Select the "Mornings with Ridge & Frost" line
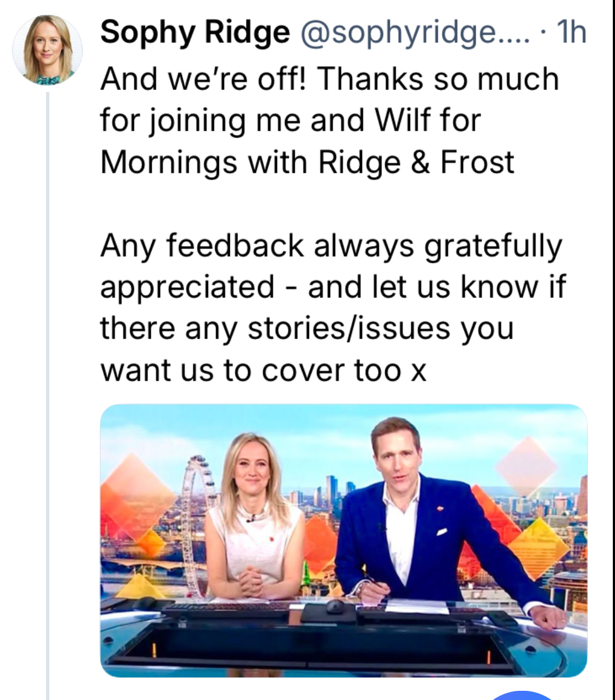 [x=307, y=163]
